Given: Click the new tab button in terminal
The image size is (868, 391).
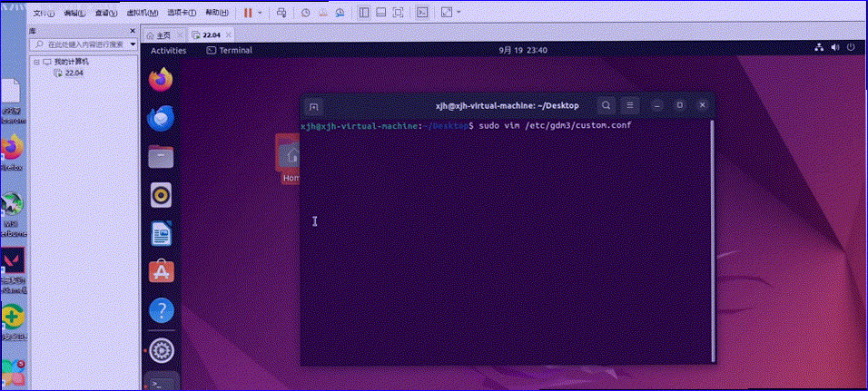Looking at the screenshot, I should click(313, 105).
